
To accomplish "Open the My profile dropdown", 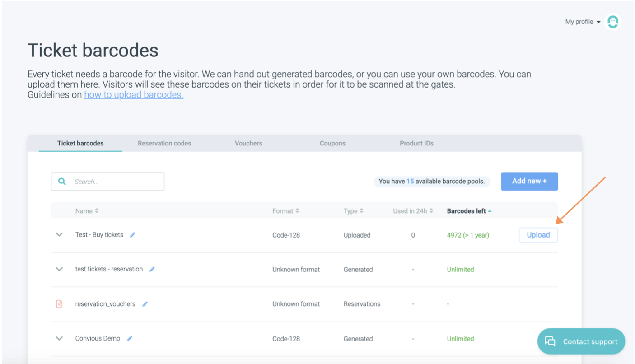I will (583, 22).
